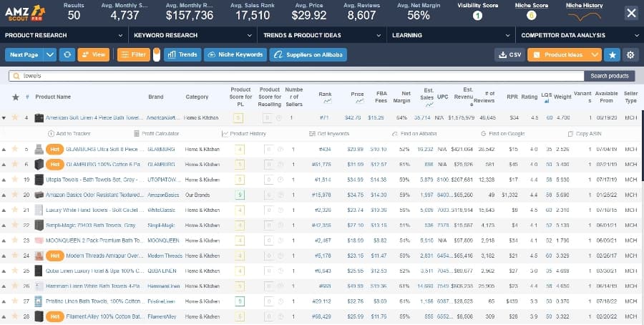Click PL score box for Pristine Linen row
This screenshot has height=325, width=644.
pos(240,301)
